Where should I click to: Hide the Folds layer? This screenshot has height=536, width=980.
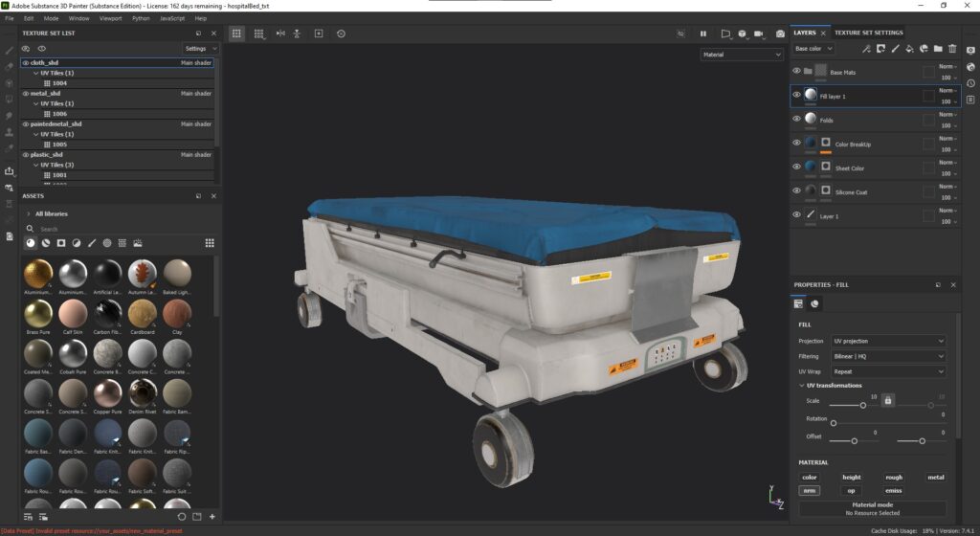[x=796, y=119]
